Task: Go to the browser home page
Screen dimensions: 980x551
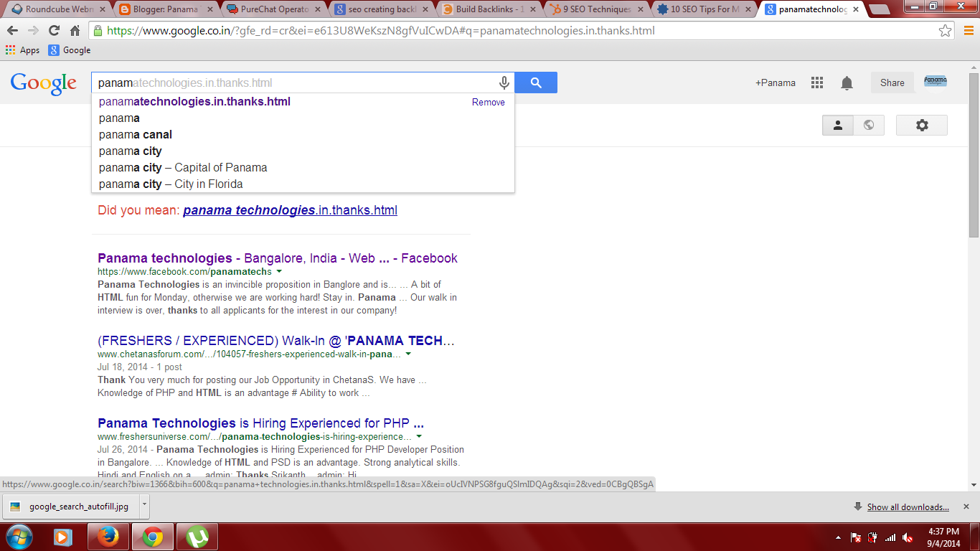Action: tap(75, 31)
